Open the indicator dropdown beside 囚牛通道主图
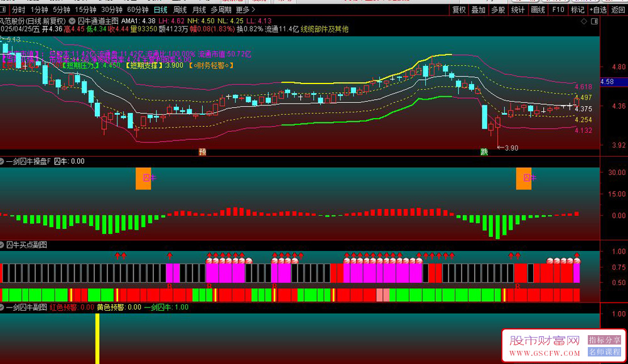 72,21
